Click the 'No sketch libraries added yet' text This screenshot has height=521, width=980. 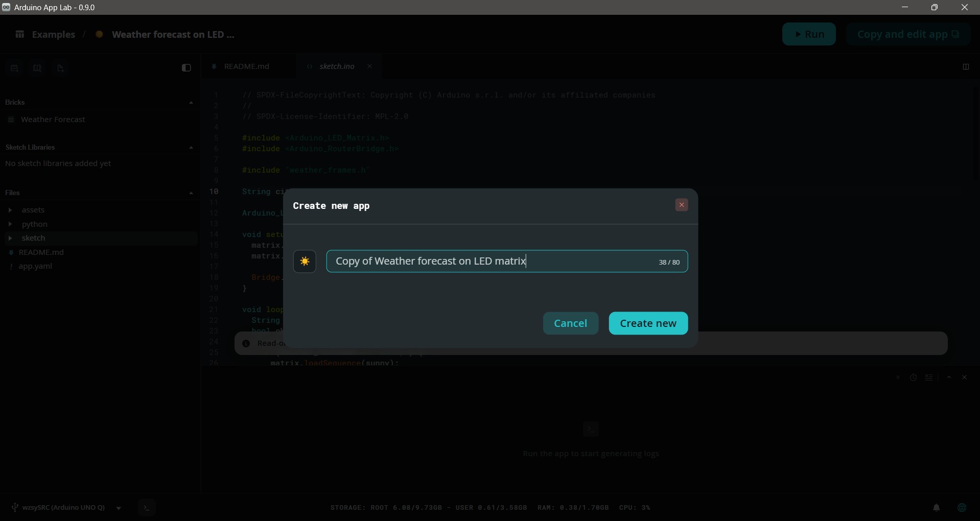coord(58,163)
